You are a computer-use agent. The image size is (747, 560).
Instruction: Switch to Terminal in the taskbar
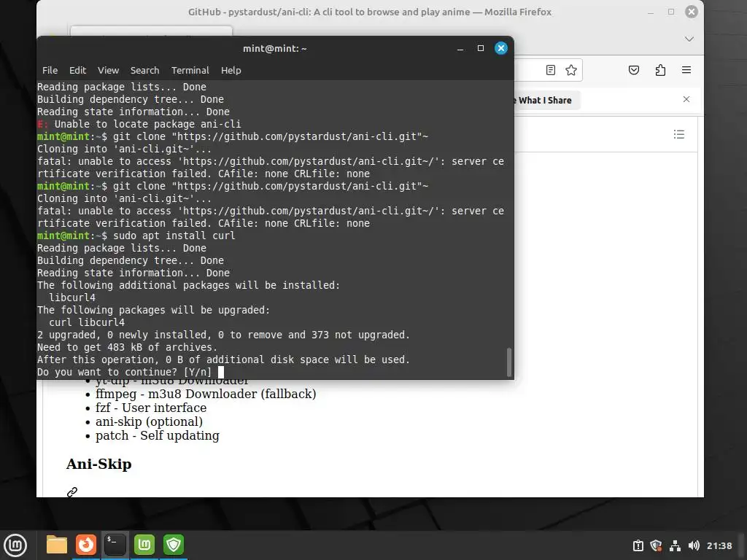coord(115,545)
